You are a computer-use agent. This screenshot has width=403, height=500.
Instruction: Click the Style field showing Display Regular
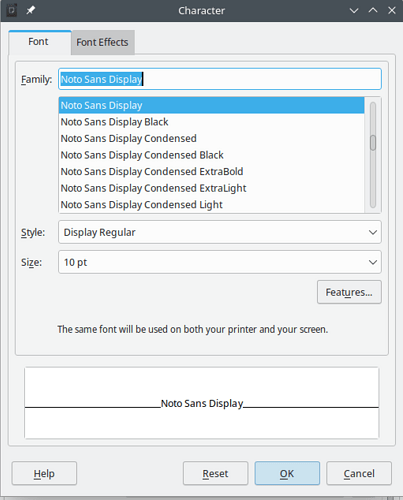pos(220,232)
